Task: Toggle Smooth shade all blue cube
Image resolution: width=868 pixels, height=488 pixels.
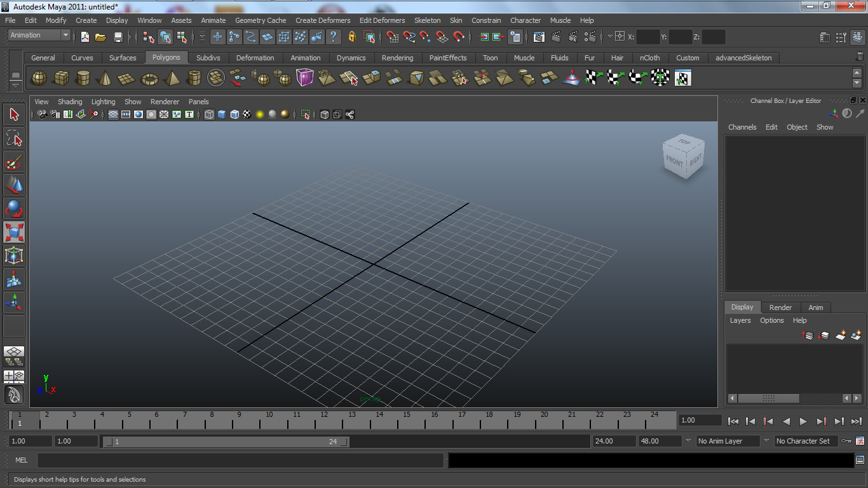Action: 222,114
